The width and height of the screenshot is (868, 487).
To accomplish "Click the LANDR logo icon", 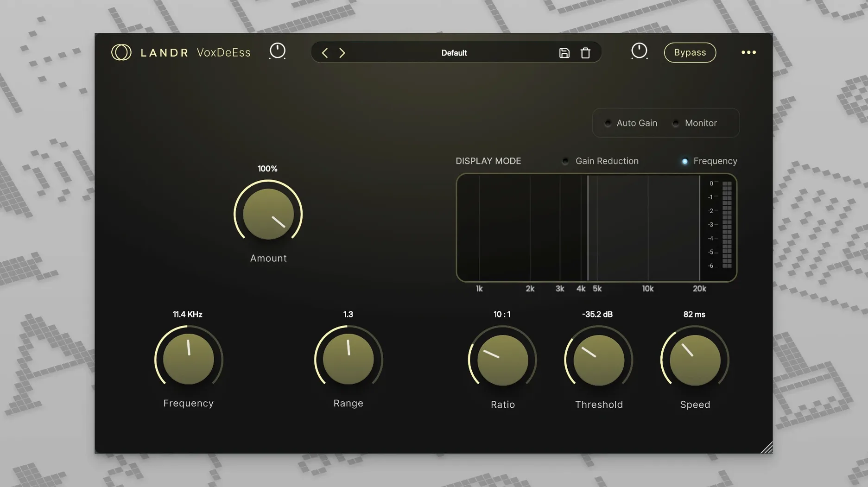I will pos(121,52).
